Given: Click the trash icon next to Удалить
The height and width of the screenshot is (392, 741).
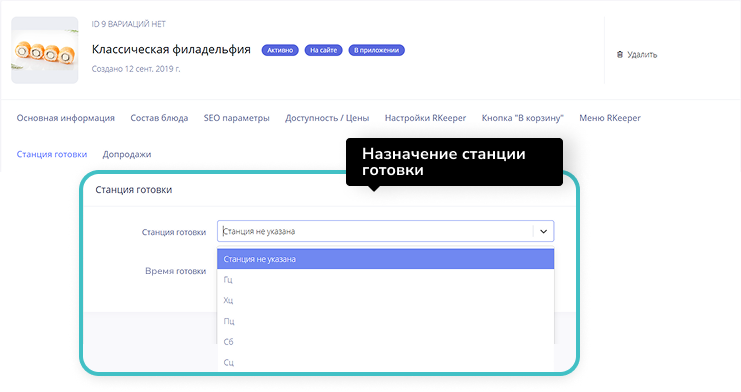Looking at the screenshot, I should click(x=620, y=54).
